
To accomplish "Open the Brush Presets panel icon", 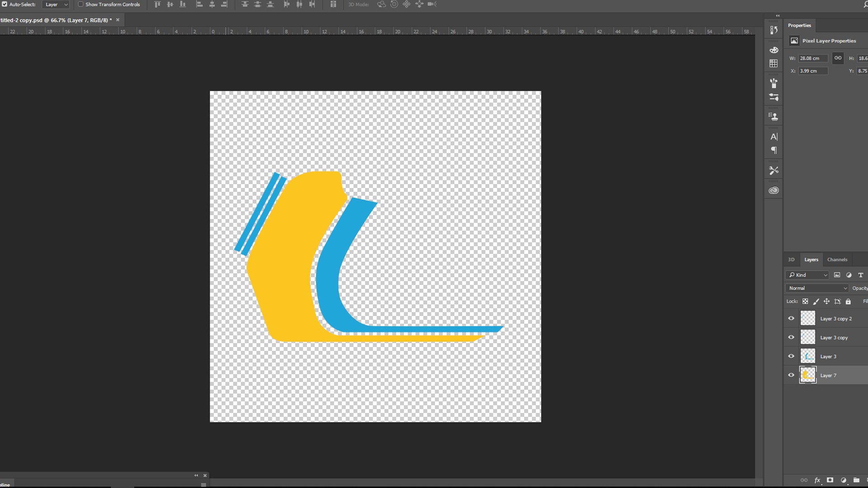I will tap(774, 84).
